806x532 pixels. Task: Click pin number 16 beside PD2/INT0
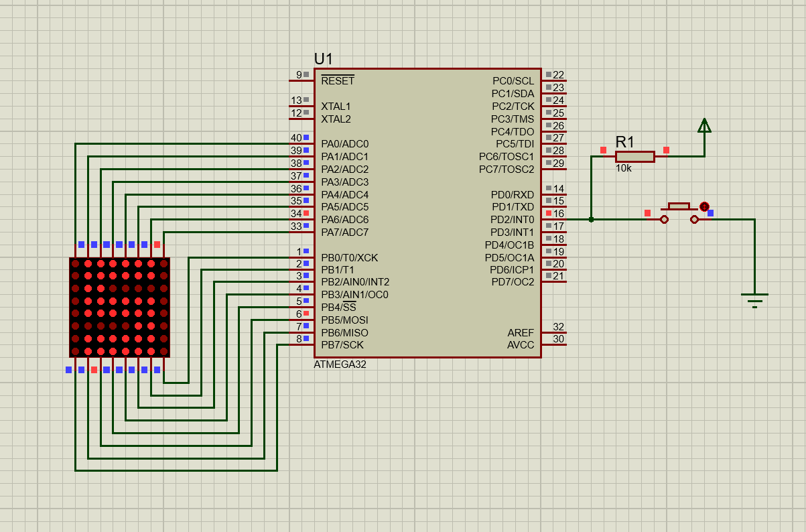(x=559, y=213)
